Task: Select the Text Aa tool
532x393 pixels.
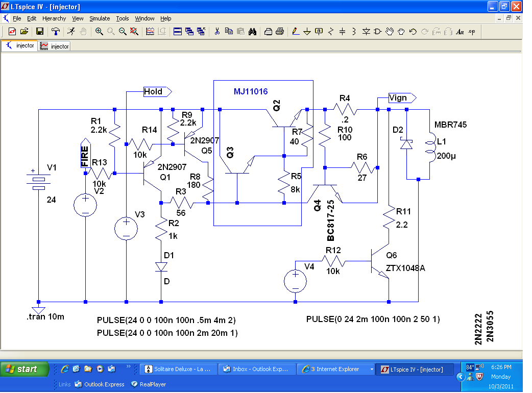Action: click(x=460, y=32)
